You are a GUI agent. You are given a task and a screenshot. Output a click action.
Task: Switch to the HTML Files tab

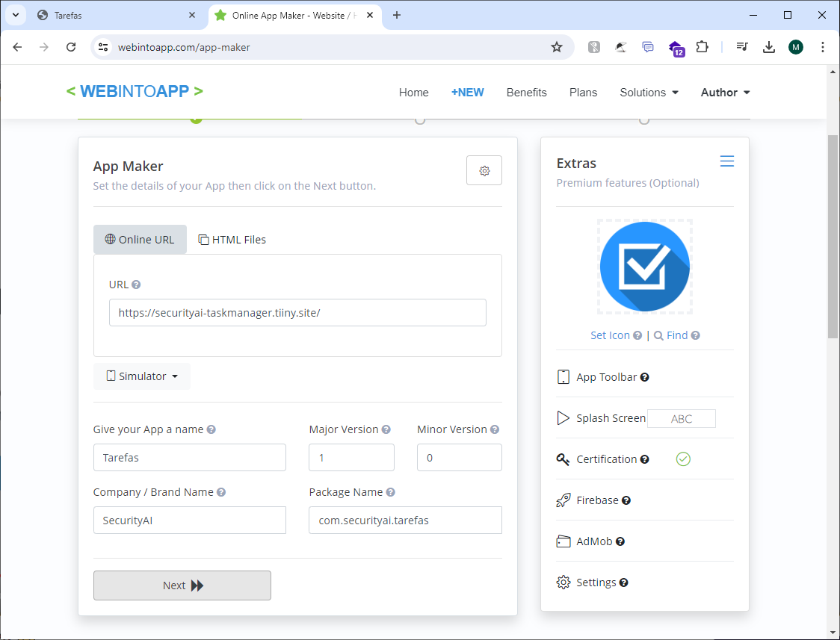[x=232, y=239]
